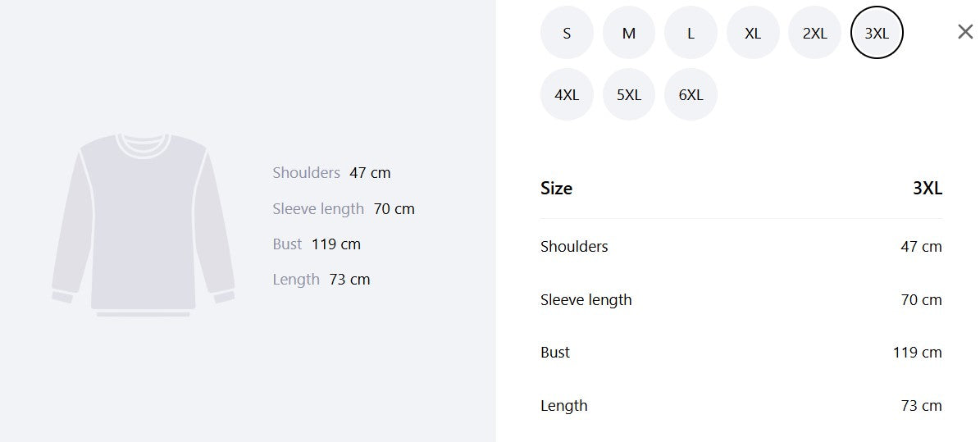Close the size guide panel
The width and height of the screenshot is (980, 442).
(965, 32)
